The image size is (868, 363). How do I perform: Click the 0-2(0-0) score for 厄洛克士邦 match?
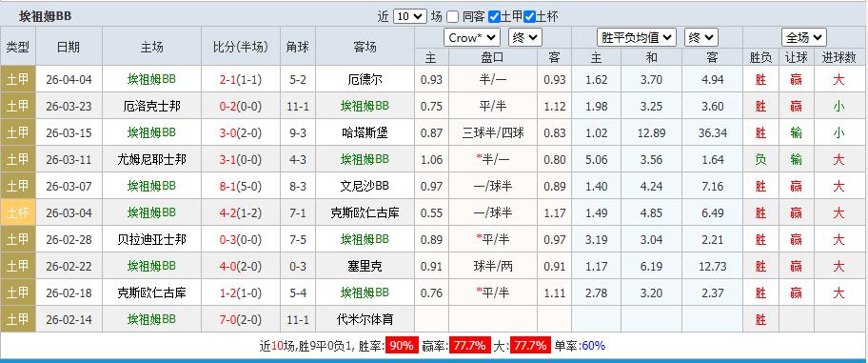point(240,107)
